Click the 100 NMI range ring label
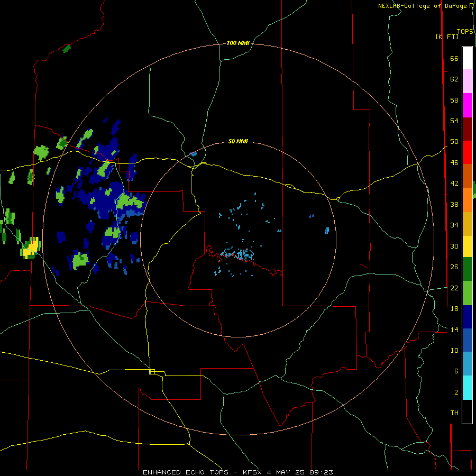The height and width of the screenshot is (476, 476). point(238,43)
